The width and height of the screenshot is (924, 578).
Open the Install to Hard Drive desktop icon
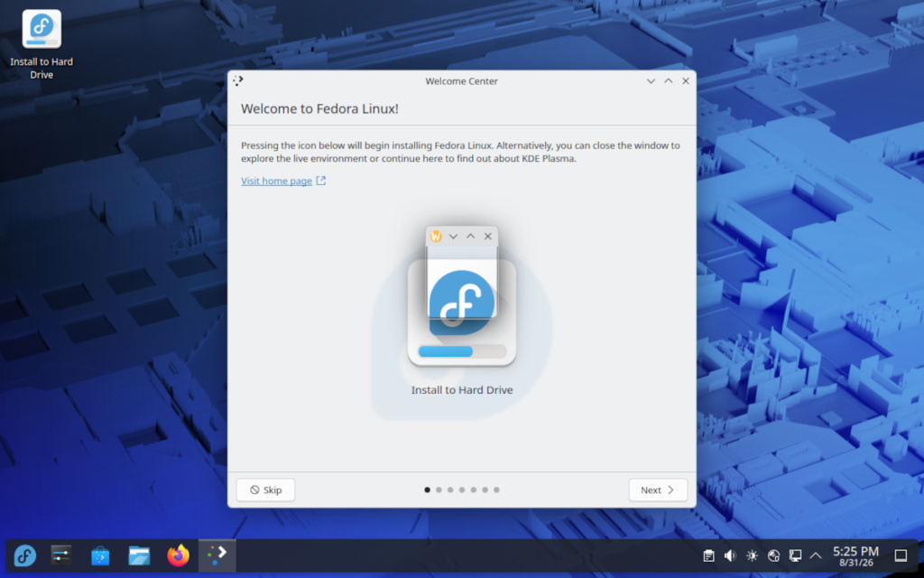pos(42,44)
